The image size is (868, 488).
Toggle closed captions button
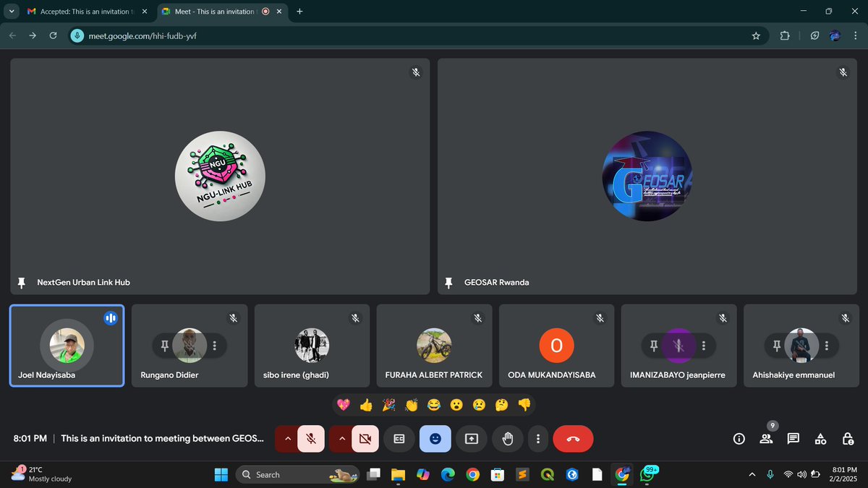coord(399,438)
